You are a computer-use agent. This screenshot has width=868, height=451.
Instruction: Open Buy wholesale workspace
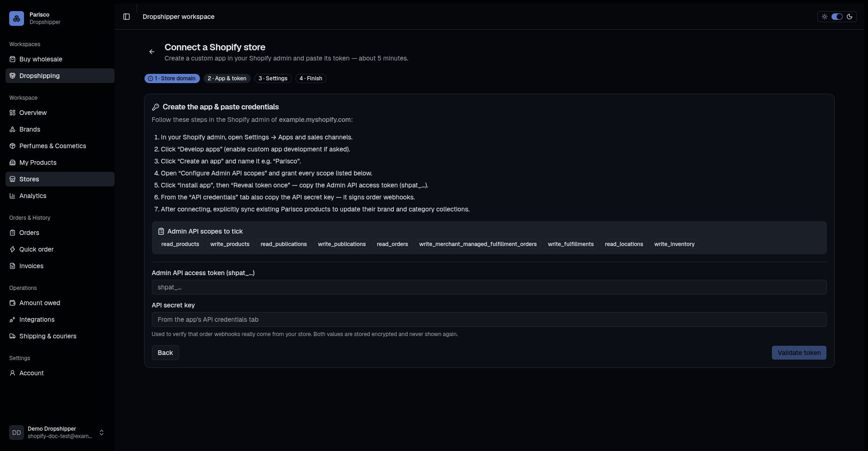[x=60, y=59]
